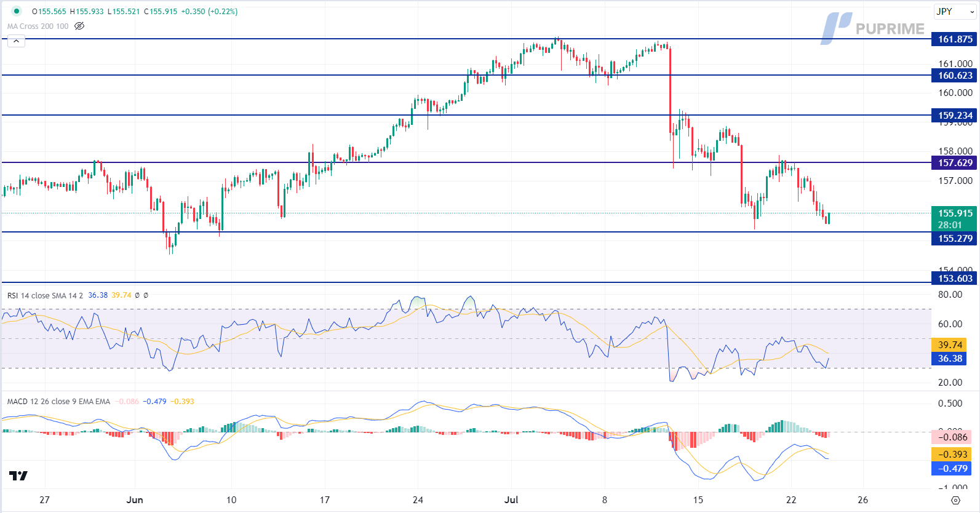Click the RSI SMA value label 39.74 on axis
This screenshot has width=980, height=513.
[x=949, y=344]
